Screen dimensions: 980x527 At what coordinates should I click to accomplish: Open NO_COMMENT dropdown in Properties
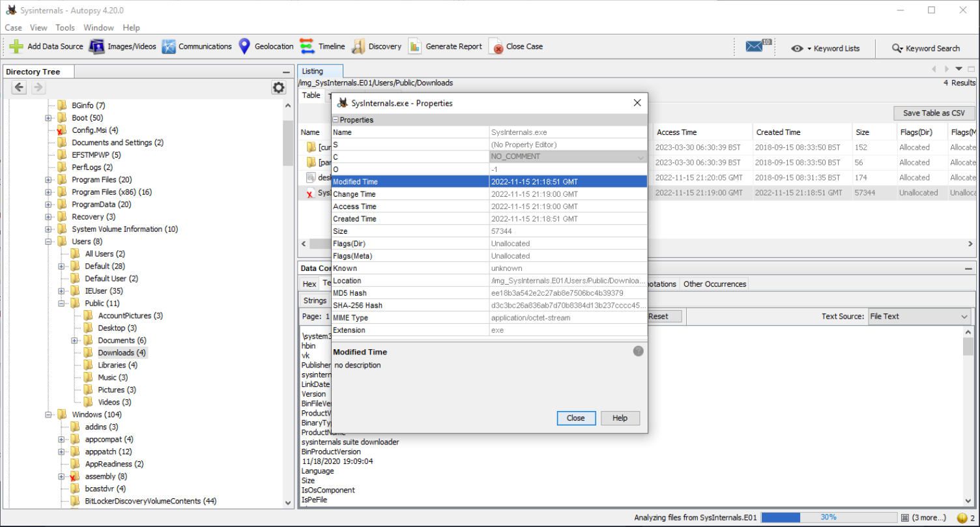[568, 157]
